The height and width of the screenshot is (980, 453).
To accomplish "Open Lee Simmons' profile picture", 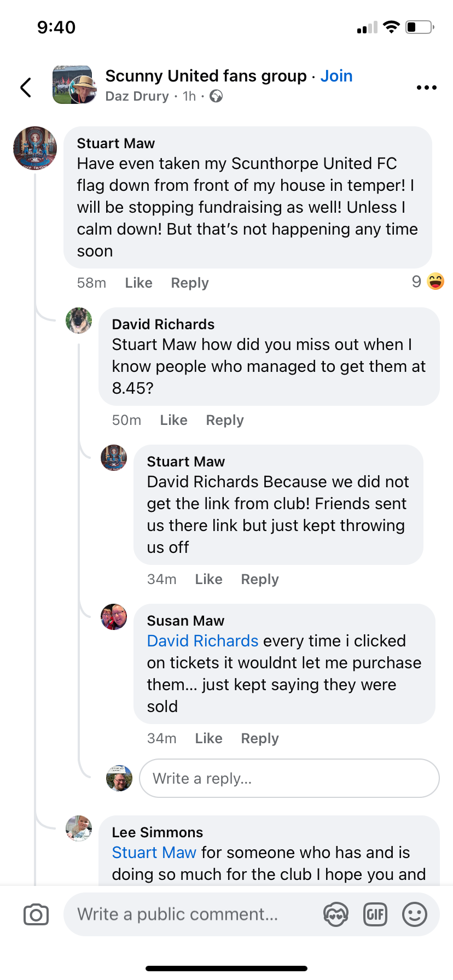I will click(79, 828).
